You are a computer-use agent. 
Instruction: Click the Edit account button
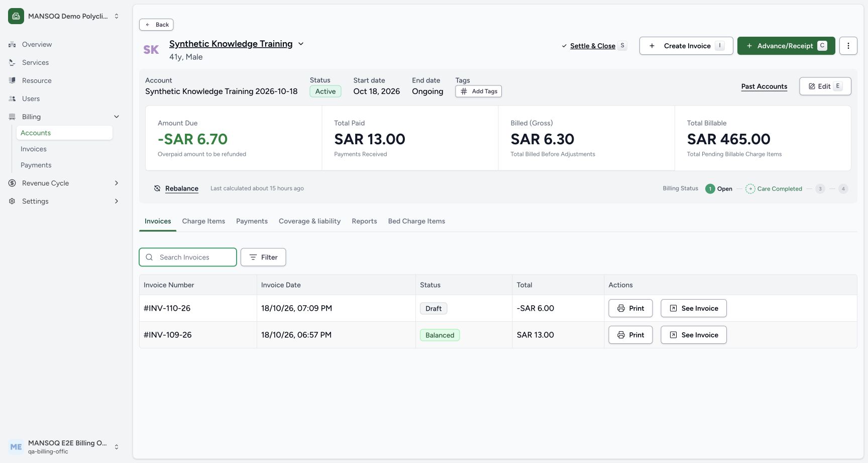825,86
